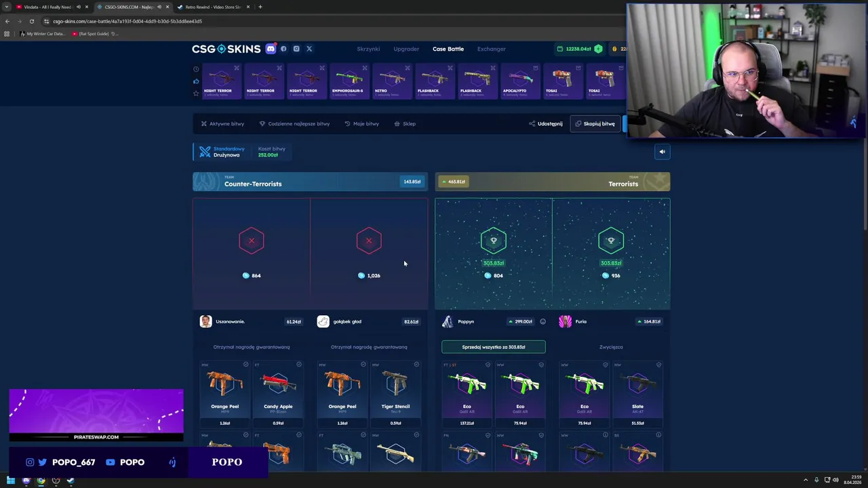Open Exchanger menu item
The width and height of the screenshot is (868, 488).
(x=491, y=49)
